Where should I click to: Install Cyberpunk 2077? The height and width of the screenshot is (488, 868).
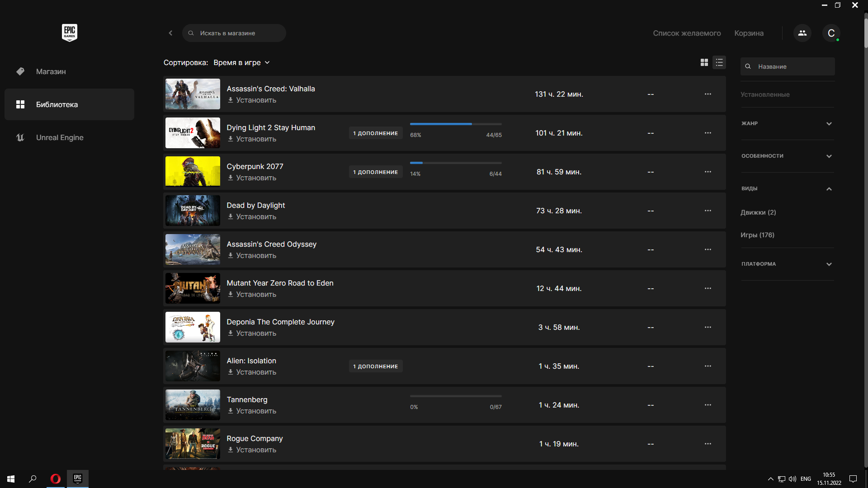(252, 178)
